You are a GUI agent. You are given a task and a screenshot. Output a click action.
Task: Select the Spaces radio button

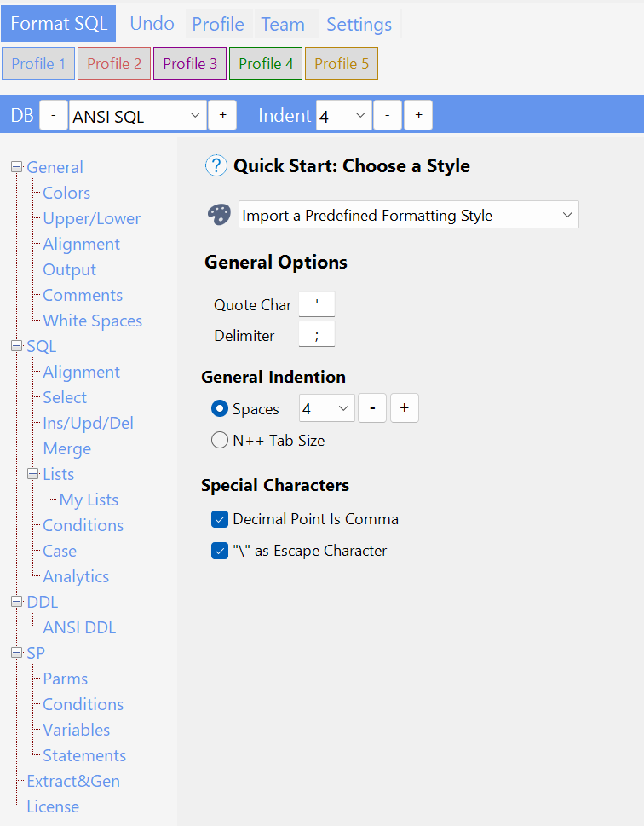[219, 409]
